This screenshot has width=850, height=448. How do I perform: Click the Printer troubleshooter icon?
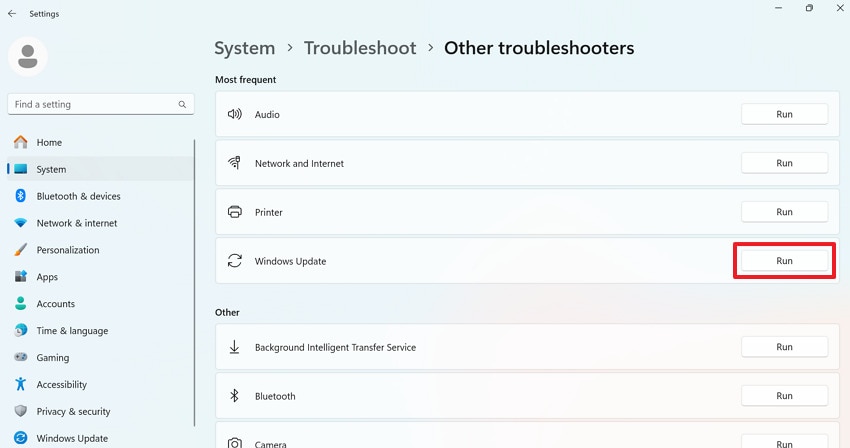[234, 212]
